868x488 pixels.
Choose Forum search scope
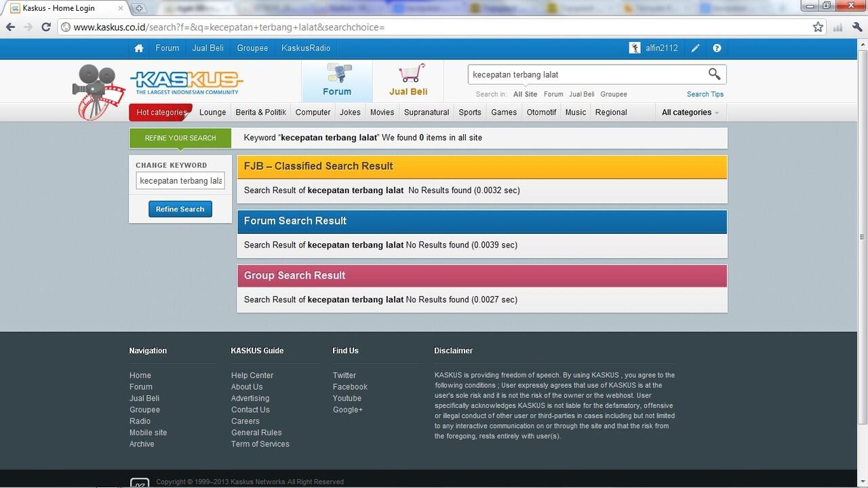click(x=553, y=94)
